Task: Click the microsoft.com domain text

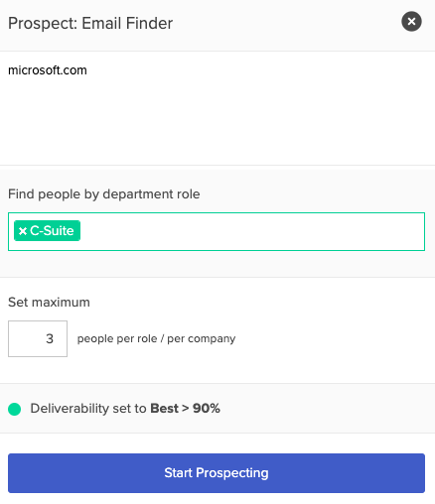Action: (x=48, y=70)
